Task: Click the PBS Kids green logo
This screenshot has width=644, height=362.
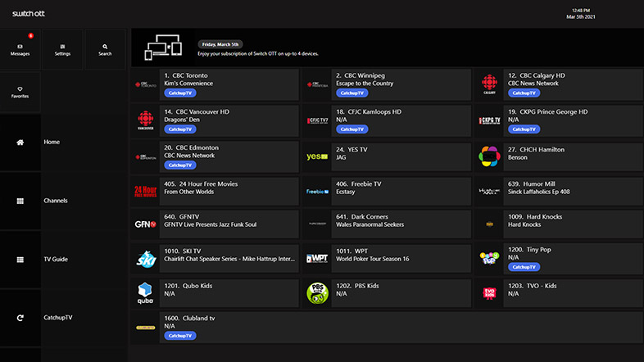Action: click(x=317, y=293)
